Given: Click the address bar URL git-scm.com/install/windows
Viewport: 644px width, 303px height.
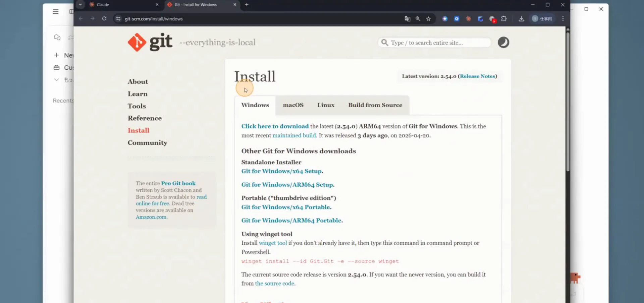Looking at the screenshot, I should (x=154, y=19).
